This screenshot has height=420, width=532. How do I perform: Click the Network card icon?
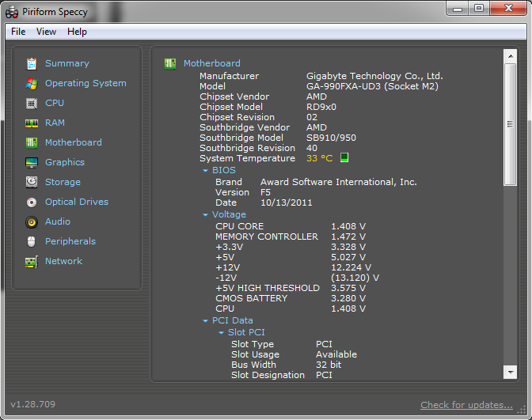point(32,262)
